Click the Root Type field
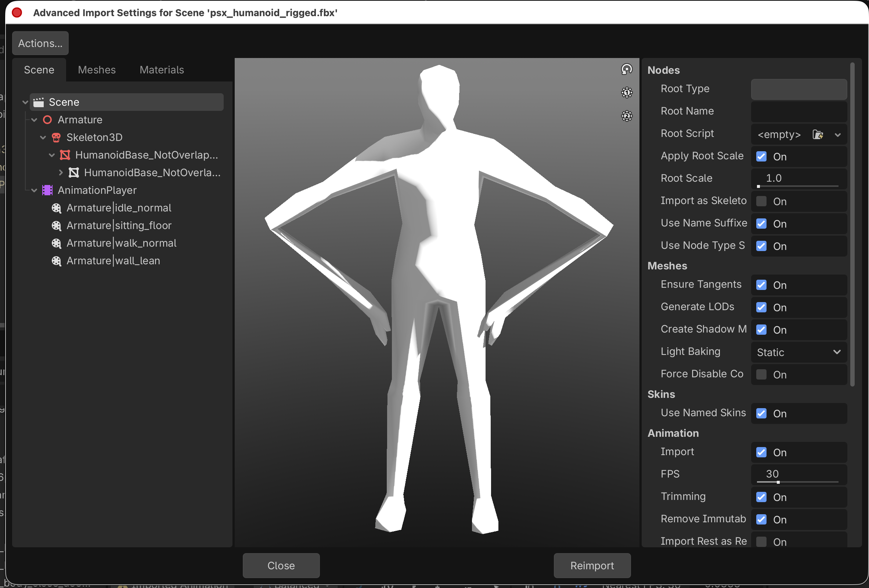The height and width of the screenshot is (588, 869). pos(799,89)
